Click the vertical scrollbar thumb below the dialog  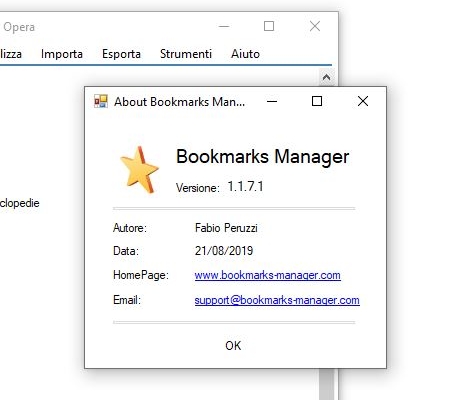[326, 384]
